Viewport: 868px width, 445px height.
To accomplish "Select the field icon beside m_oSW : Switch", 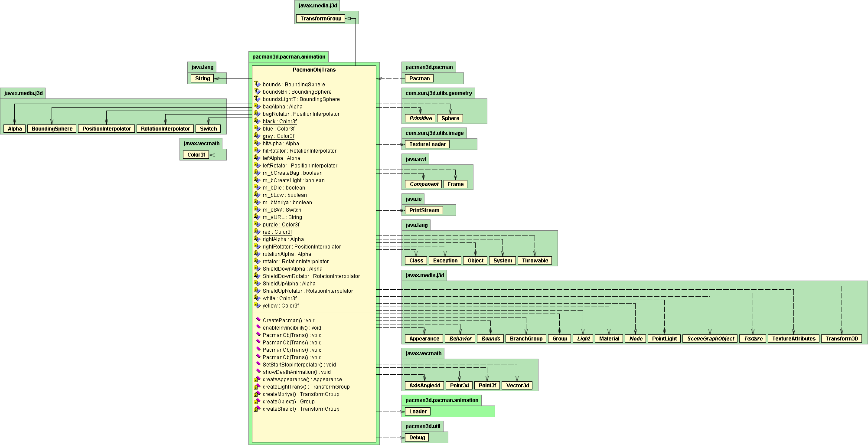I will click(x=257, y=209).
